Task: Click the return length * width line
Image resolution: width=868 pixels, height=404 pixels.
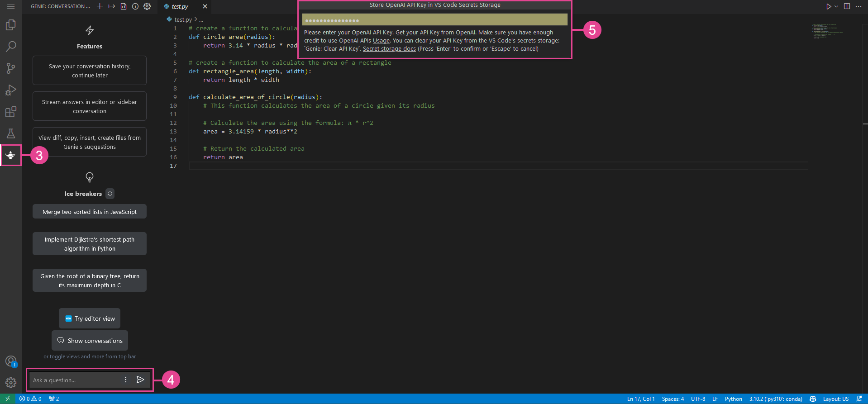Action: click(241, 80)
